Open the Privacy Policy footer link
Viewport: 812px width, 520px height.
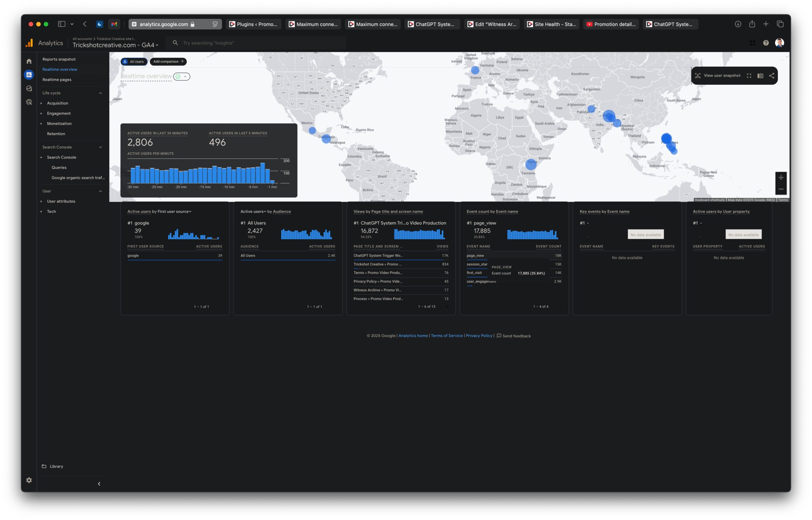[x=479, y=336]
